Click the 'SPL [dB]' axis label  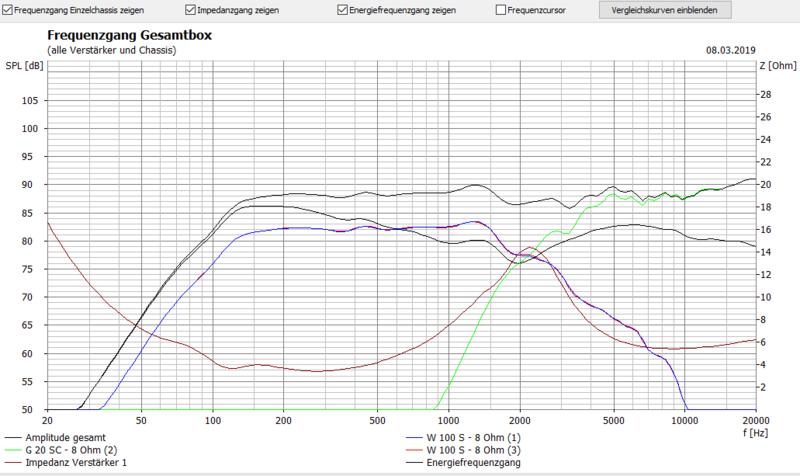click(x=24, y=66)
